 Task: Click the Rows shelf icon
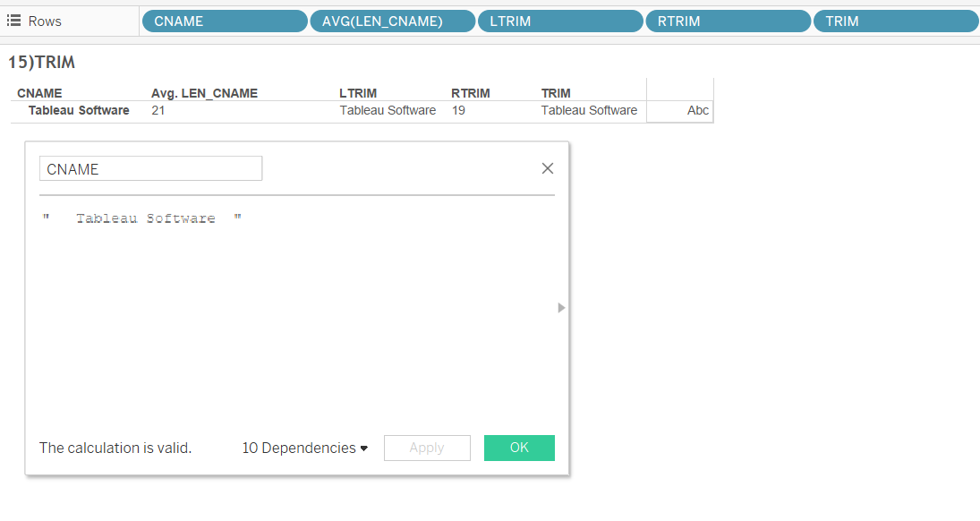[x=13, y=21]
